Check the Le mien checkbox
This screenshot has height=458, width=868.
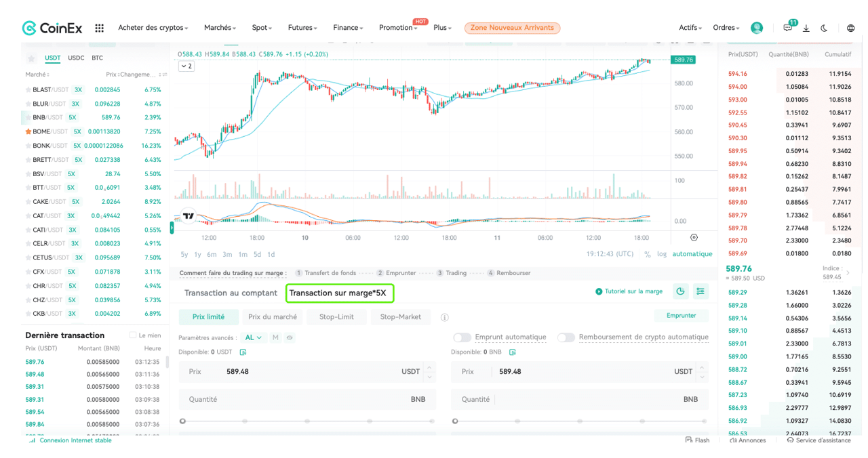[133, 335]
